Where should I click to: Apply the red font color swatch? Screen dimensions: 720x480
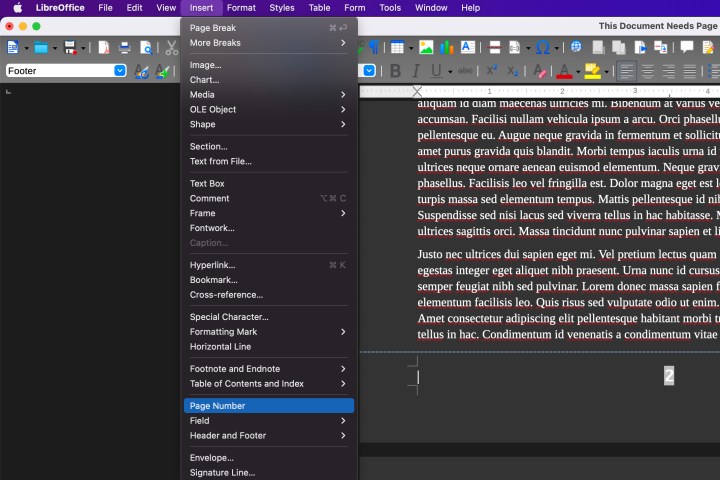[x=564, y=71]
